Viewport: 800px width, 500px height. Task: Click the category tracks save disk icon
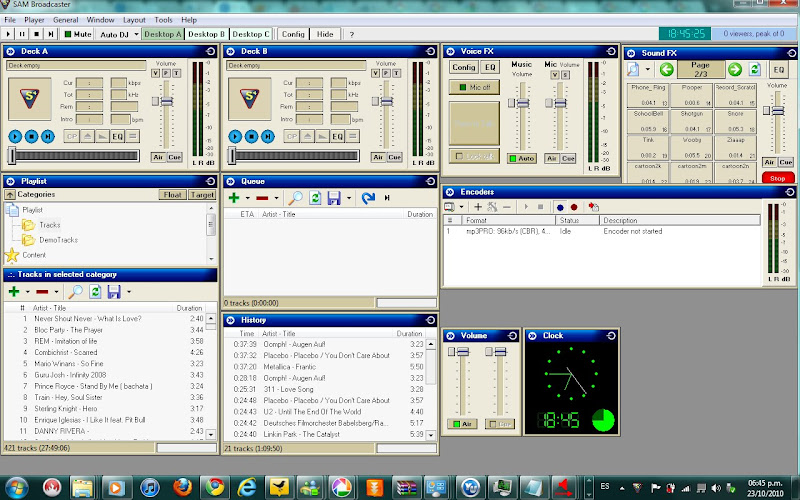tap(114, 292)
